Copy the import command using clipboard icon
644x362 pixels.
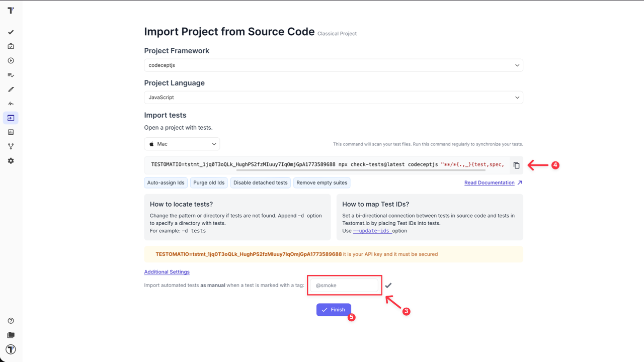pyautogui.click(x=516, y=165)
